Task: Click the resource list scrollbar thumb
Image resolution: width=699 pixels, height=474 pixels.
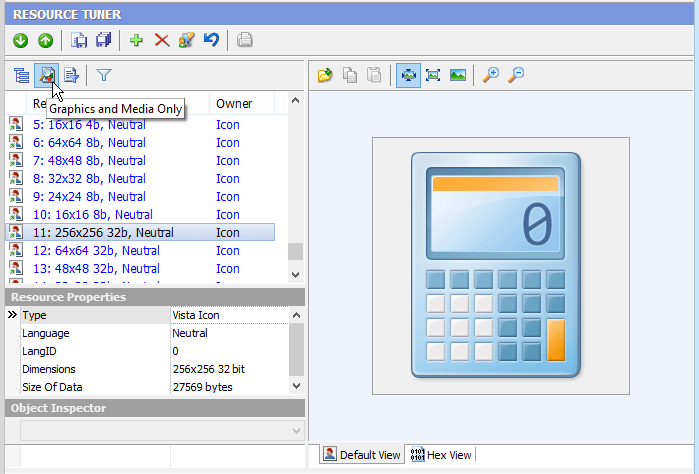Action: tap(295, 251)
